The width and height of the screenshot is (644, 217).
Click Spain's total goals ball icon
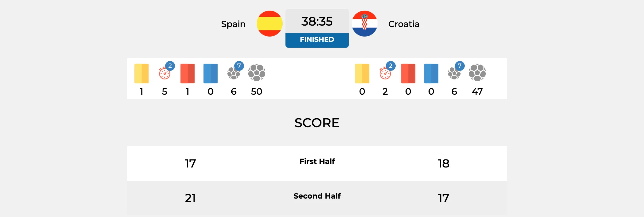pyautogui.click(x=257, y=73)
